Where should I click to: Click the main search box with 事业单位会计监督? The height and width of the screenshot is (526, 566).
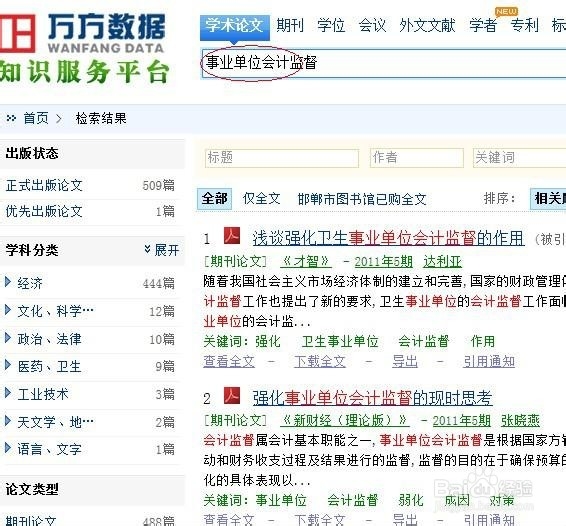click(x=383, y=63)
